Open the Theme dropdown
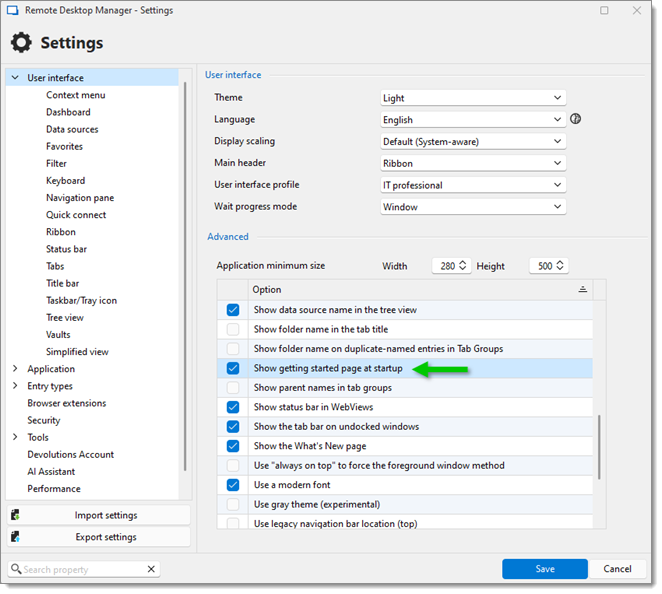 coord(473,98)
